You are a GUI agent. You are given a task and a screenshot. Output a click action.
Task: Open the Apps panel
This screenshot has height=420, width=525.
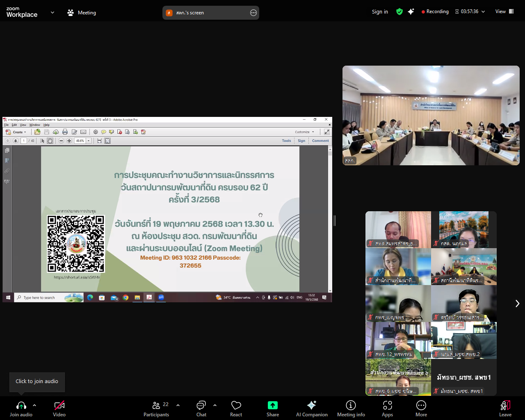point(387,406)
